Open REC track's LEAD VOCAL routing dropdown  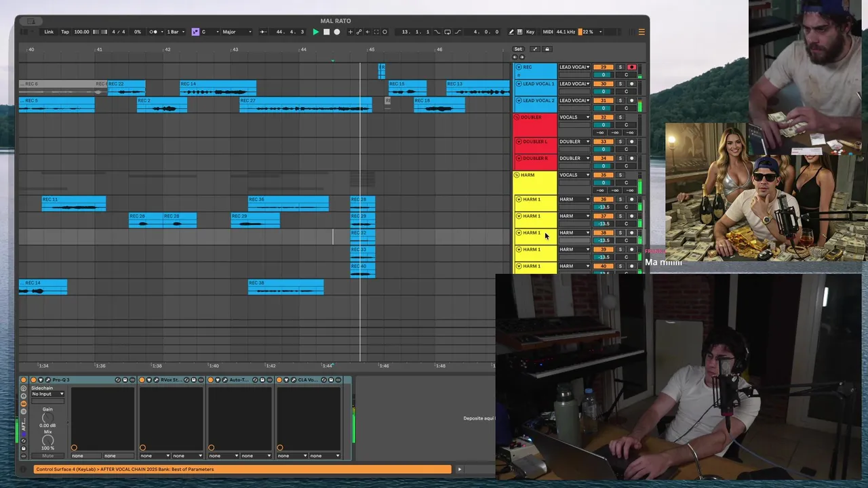click(x=574, y=67)
